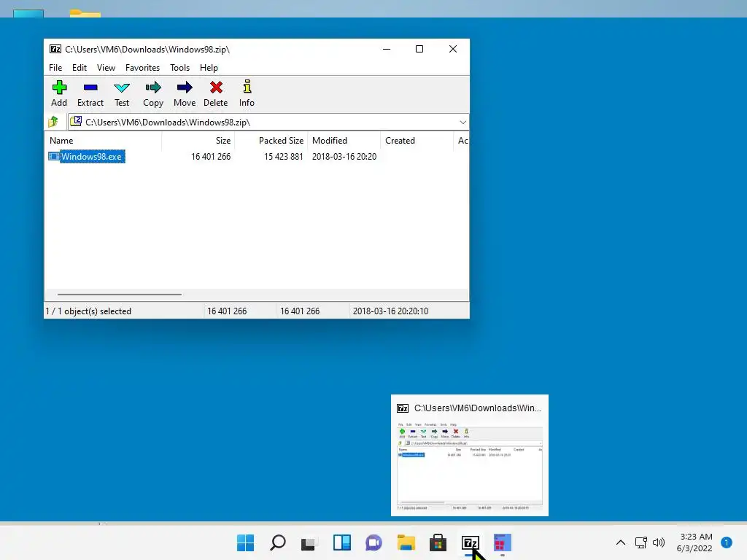747x560 pixels.
Task: Open the File menu
Action: tap(55, 68)
